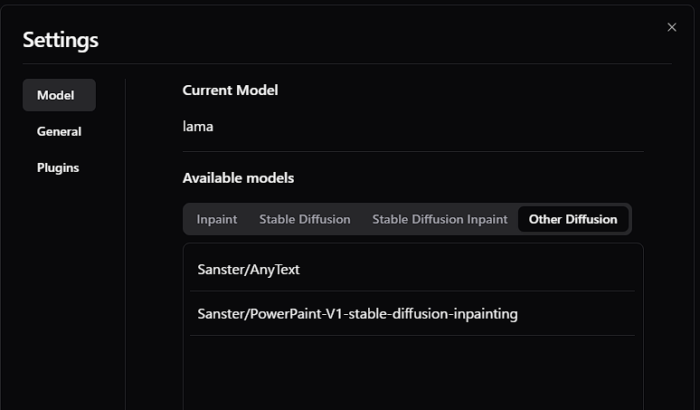Viewport: 700px width, 410px height.
Task: Close the Settings dialog
Action: pyautogui.click(x=672, y=27)
